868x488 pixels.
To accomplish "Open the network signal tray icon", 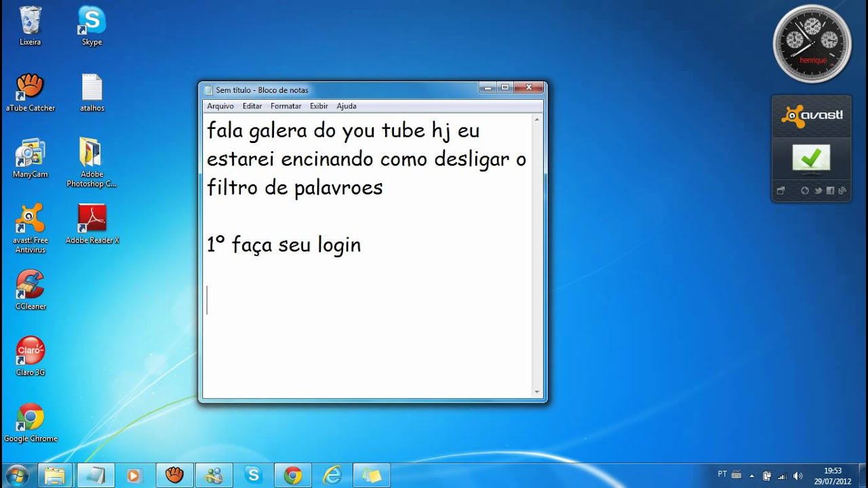I will pos(783,475).
